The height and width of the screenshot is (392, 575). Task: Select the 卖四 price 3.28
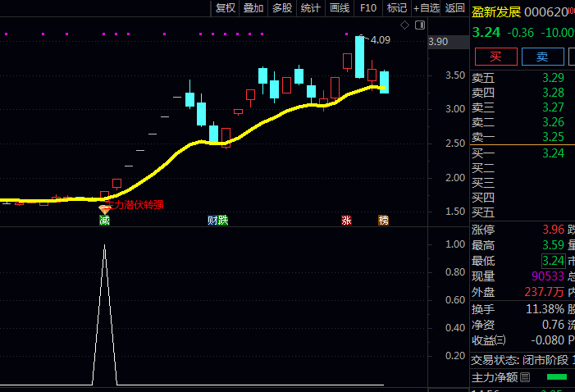(x=553, y=93)
